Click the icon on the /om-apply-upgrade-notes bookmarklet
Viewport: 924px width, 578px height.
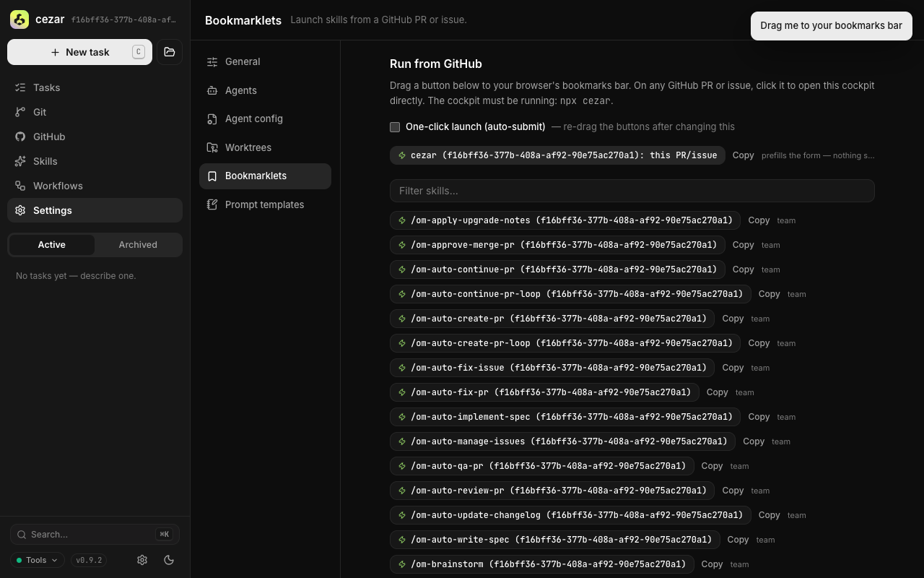tap(402, 220)
